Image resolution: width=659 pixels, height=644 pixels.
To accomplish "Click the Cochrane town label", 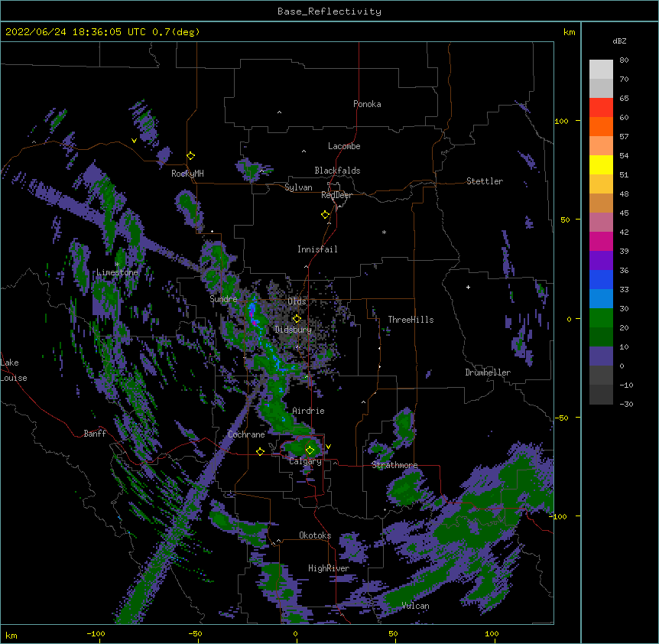I will tap(246, 434).
